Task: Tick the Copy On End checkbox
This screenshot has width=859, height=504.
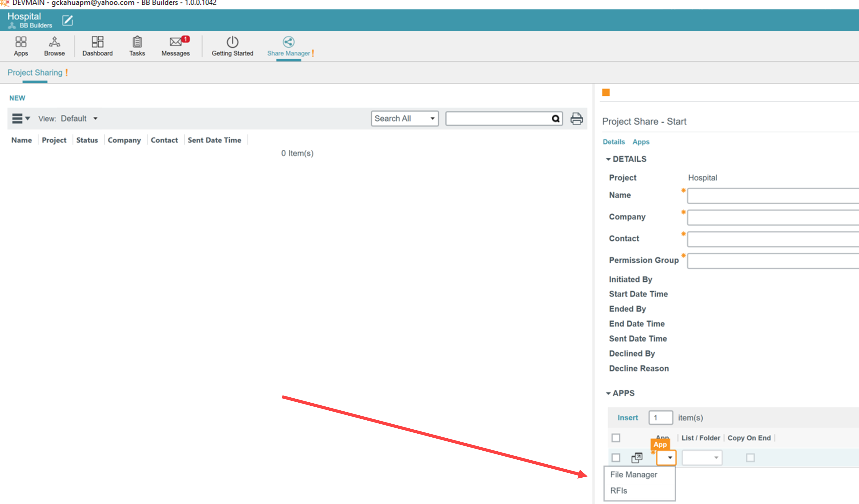Action: (x=750, y=458)
